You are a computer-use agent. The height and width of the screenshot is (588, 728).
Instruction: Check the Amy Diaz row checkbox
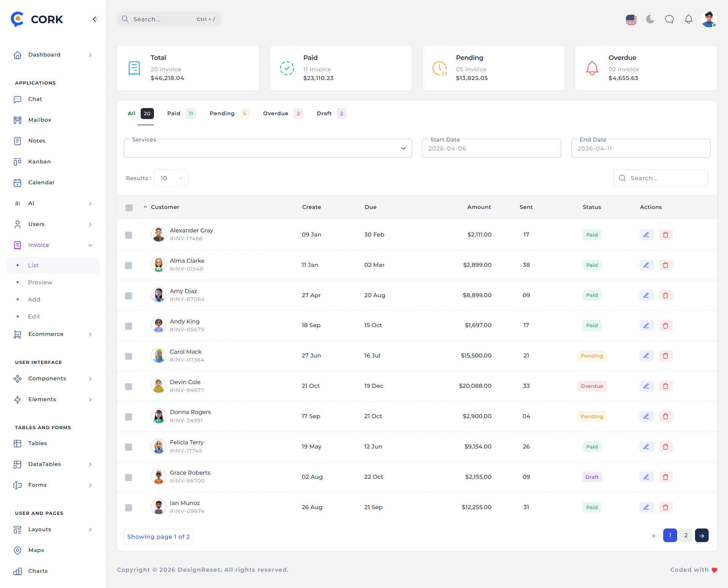[129, 296]
